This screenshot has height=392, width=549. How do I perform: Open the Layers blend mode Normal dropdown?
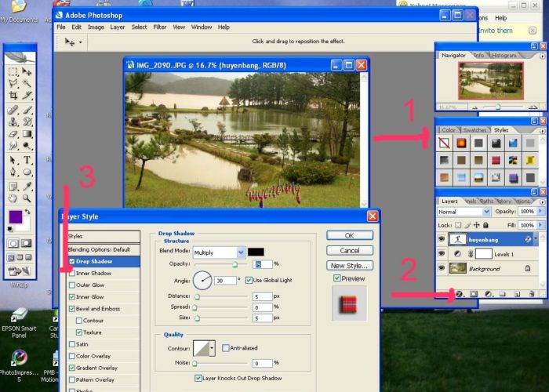(x=486, y=212)
